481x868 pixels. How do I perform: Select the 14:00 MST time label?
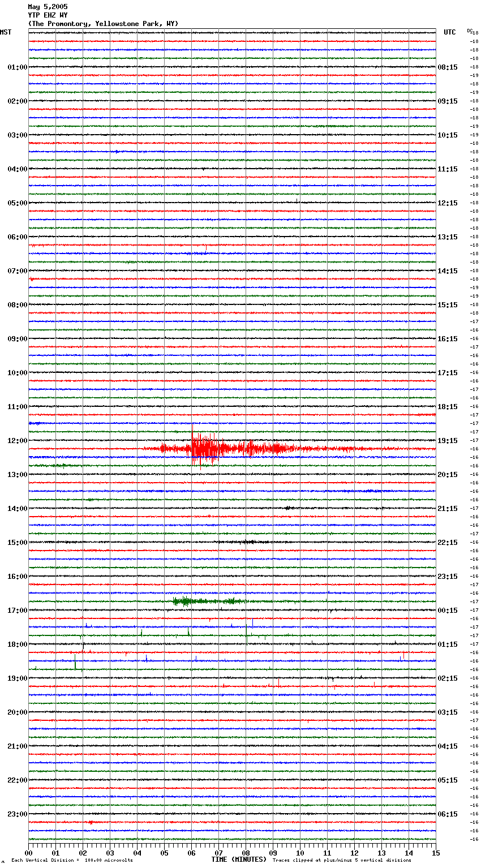(18, 509)
